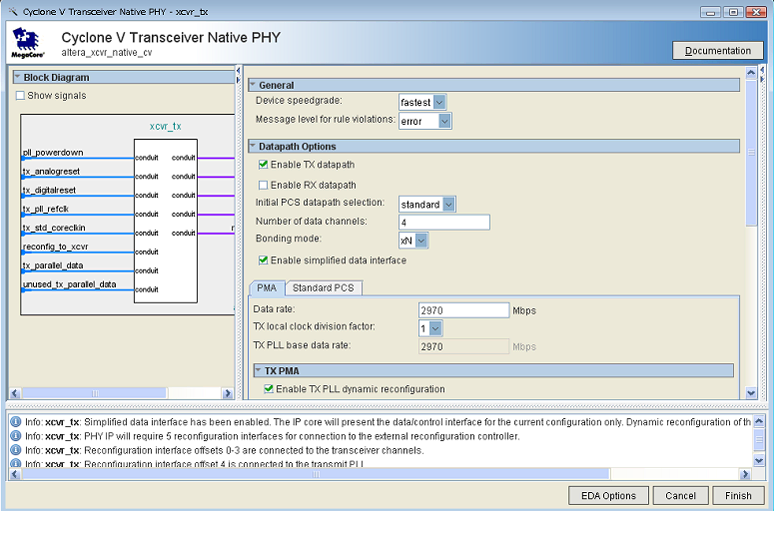
Task: Minimize the Cyclone V window
Action: [x=710, y=12]
